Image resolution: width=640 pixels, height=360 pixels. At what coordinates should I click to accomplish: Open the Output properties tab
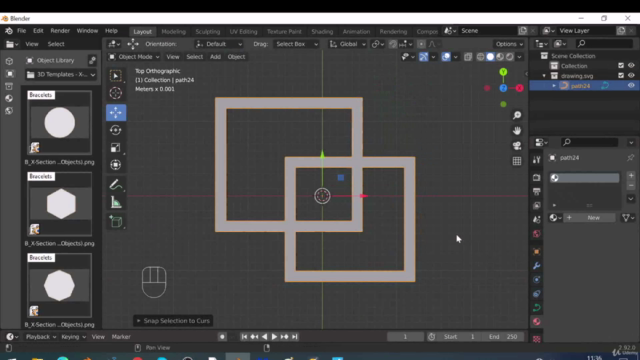pyautogui.click(x=537, y=191)
